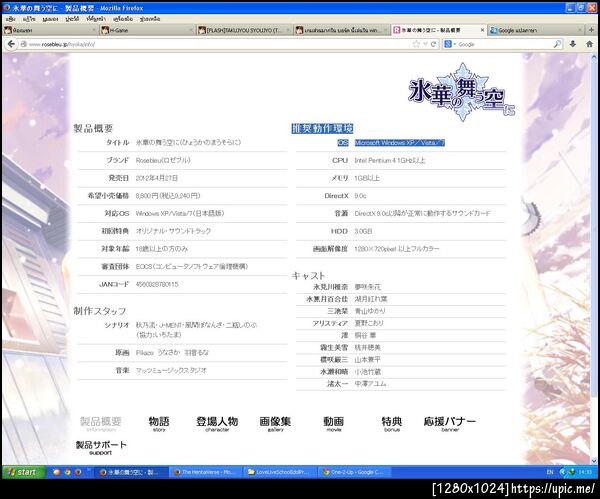This screenshot has width=600, height=499.
Task: Open the 応援バナー banner page link
Action: 450,424
